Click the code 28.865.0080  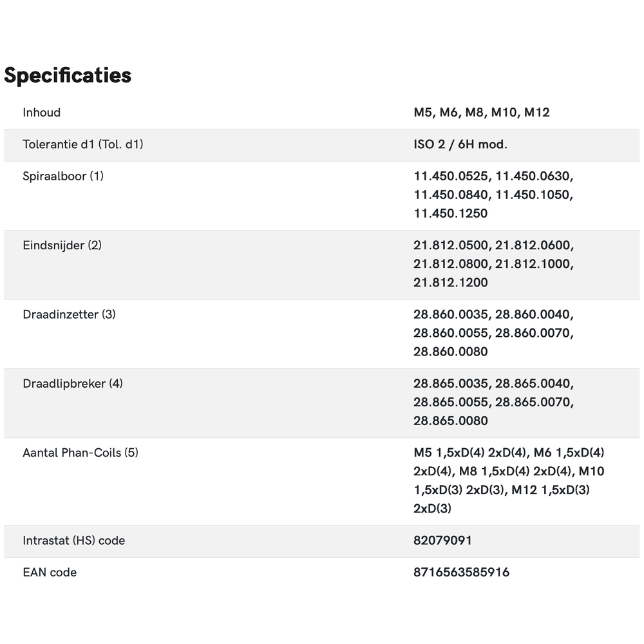[x=451, y=421]
